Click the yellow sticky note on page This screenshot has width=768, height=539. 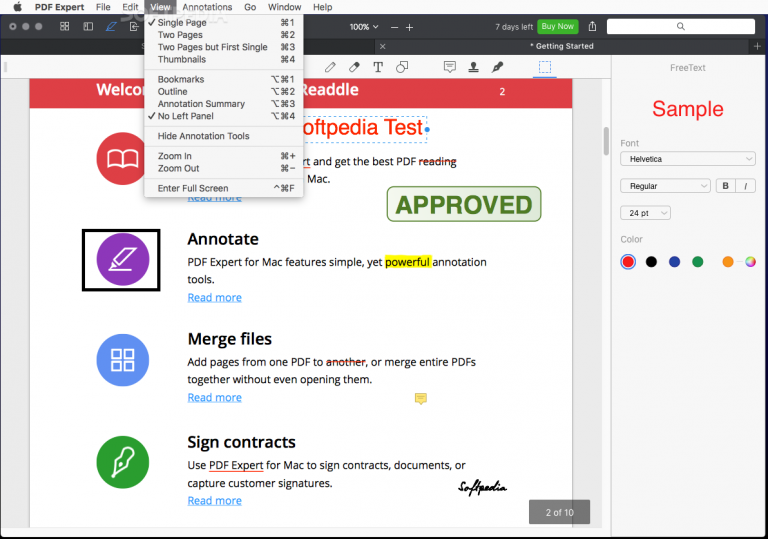(x=421, y=398)
